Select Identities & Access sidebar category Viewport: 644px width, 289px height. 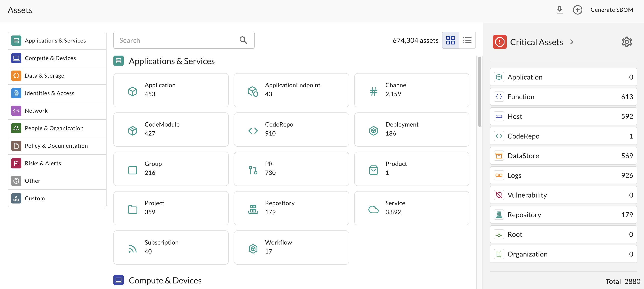57,93
